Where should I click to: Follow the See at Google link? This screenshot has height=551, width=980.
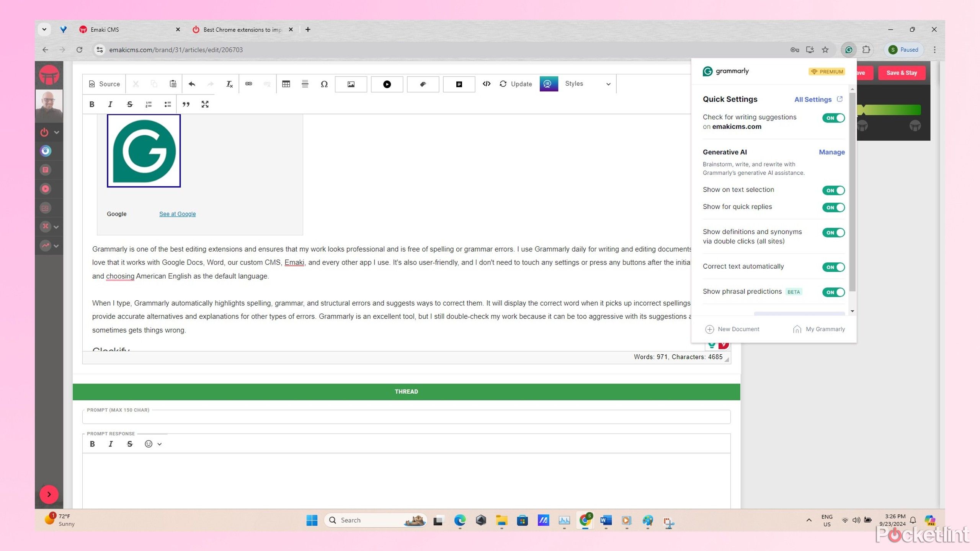coord(177,214)
